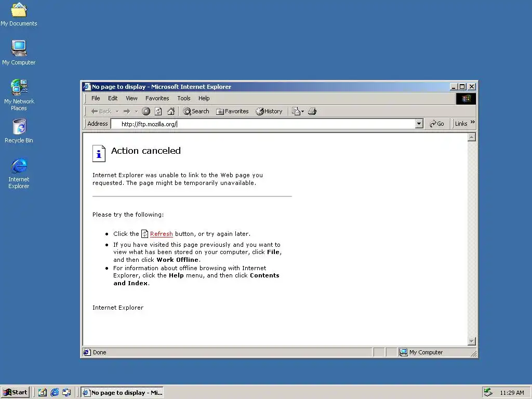Open the View menu
Image resolution: width=532 pixels, height=399 pixels.
pyautogui.click(x=131, y=98)
